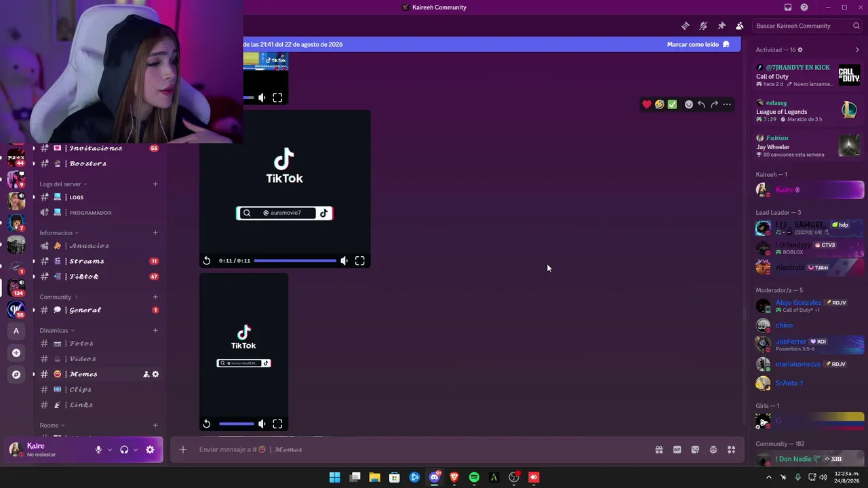The width and height of the screenshot is (868, 488).
Task: Replay the bottom TikTok video
Action: [x=207, y=424]
